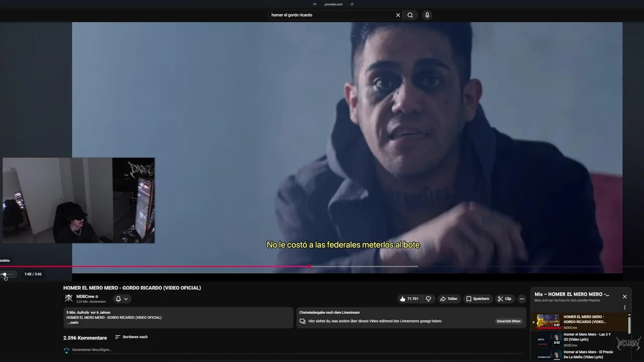Play El Precio De La Mafia playlist title
The image size is (644, 362).
pyautogui.click(x=588, y=354)
